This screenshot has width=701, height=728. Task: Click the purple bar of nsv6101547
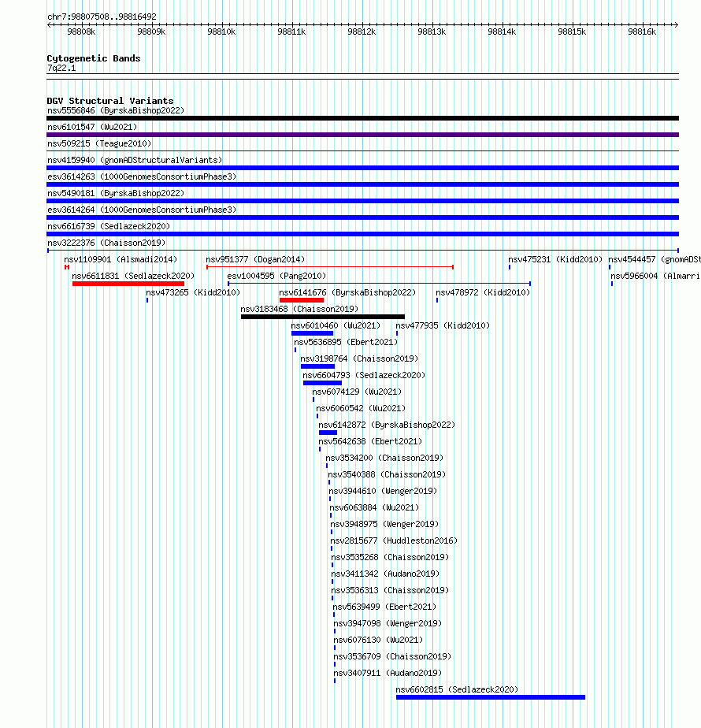[x=362, y=135]
